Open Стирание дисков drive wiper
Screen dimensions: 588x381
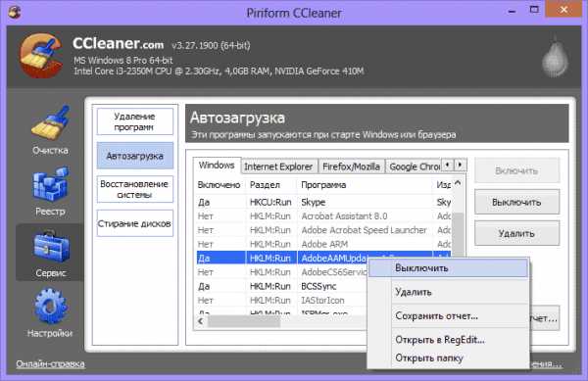coord(135,223)
